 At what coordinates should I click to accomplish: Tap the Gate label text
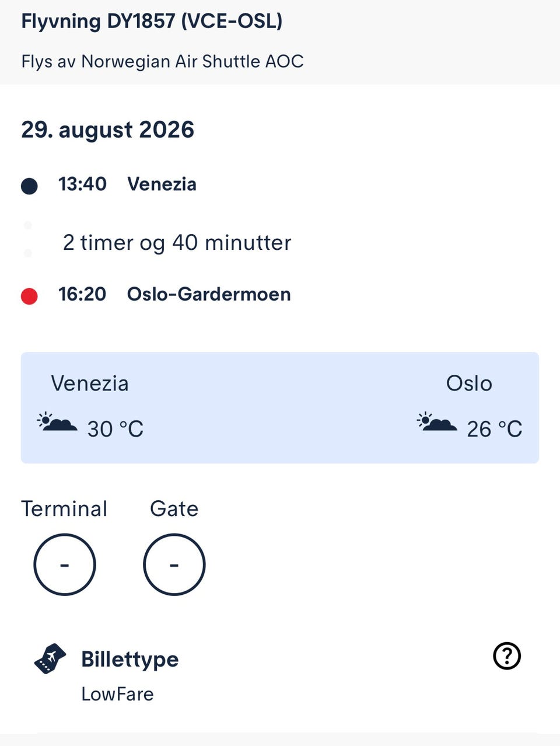click(x=174, y=508)
